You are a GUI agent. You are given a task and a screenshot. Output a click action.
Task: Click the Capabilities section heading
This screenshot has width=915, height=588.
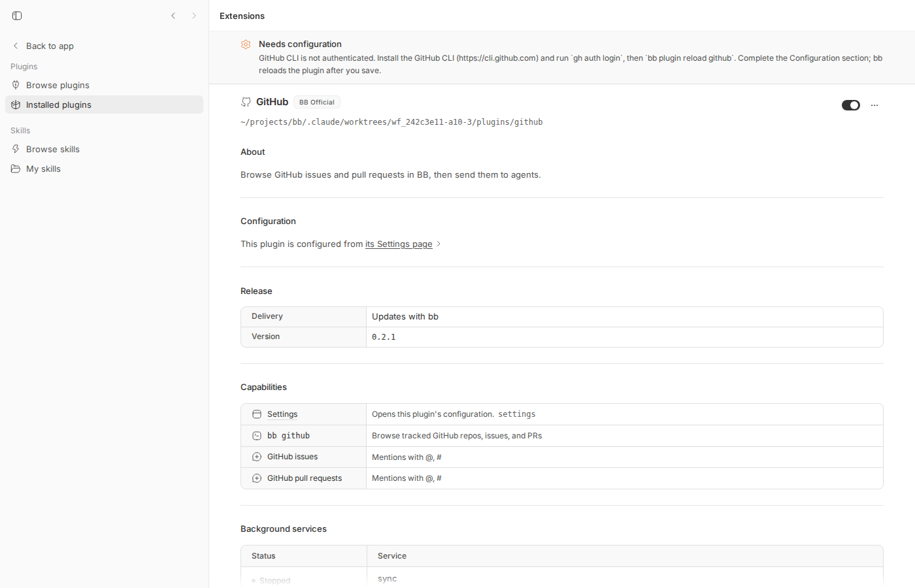tap(263, 387)
